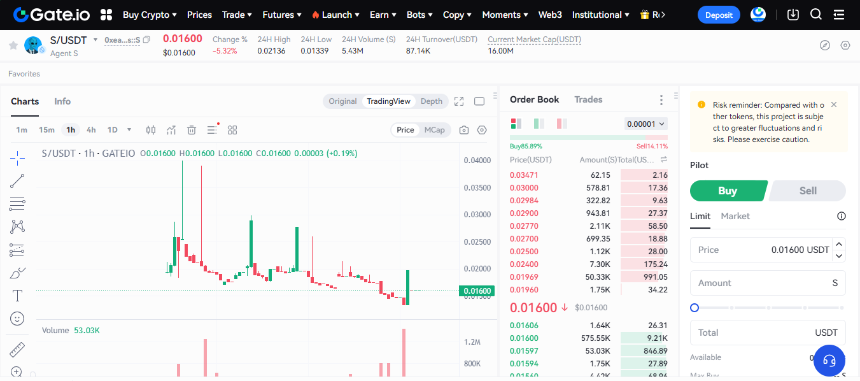The width and height of the screenshot is (860, 381).
Task: Select the trend line drawing tool
Action: click(17, 181)
